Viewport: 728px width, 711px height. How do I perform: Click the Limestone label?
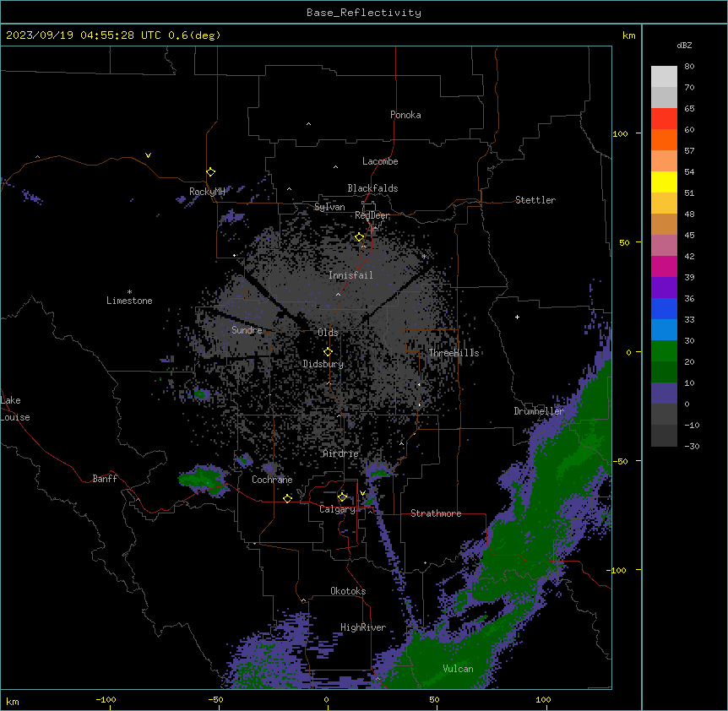pos(129,301)
